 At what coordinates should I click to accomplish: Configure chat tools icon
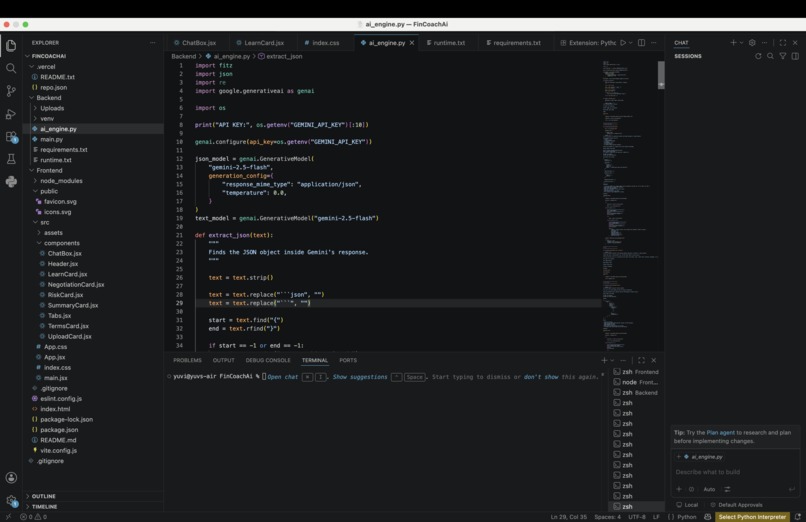point(727,489)
